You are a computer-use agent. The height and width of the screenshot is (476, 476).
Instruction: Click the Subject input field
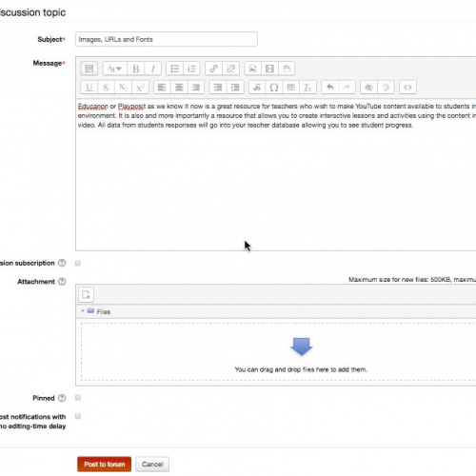pos(167,39)
